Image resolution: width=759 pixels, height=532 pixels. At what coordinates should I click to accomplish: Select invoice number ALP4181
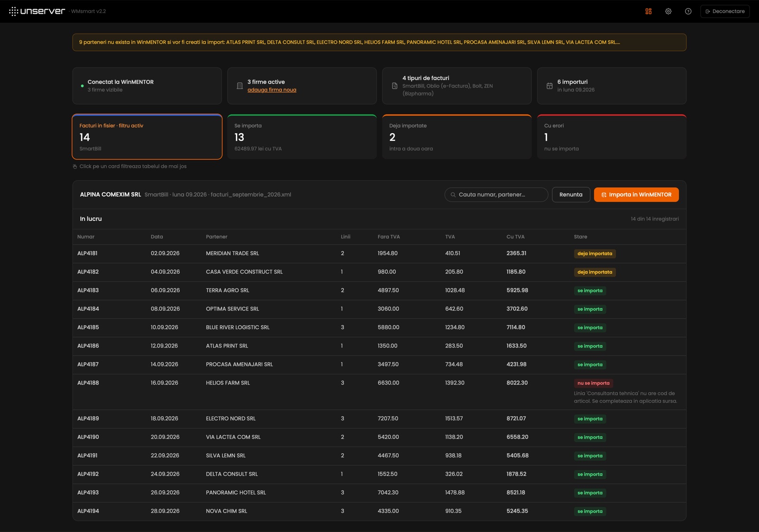87,254
